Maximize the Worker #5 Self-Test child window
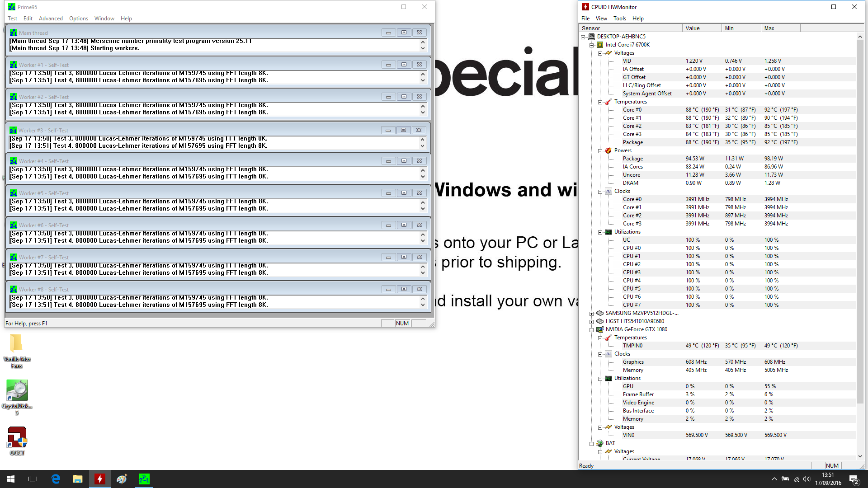Screen dimensions: 868x488 [404, 193]
